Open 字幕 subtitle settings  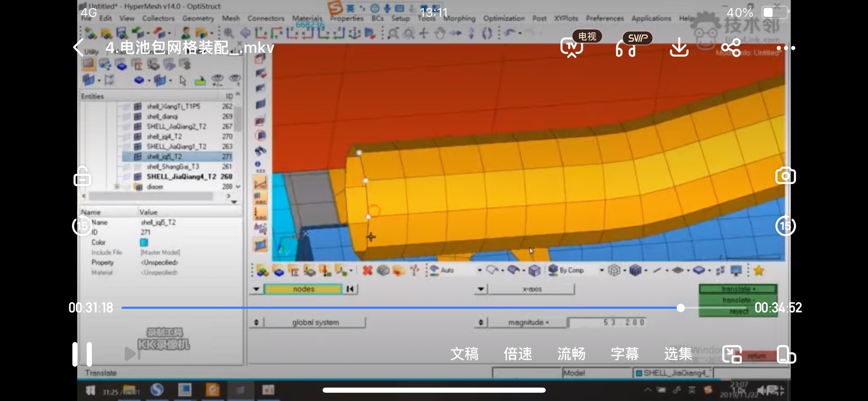[624, 354]
